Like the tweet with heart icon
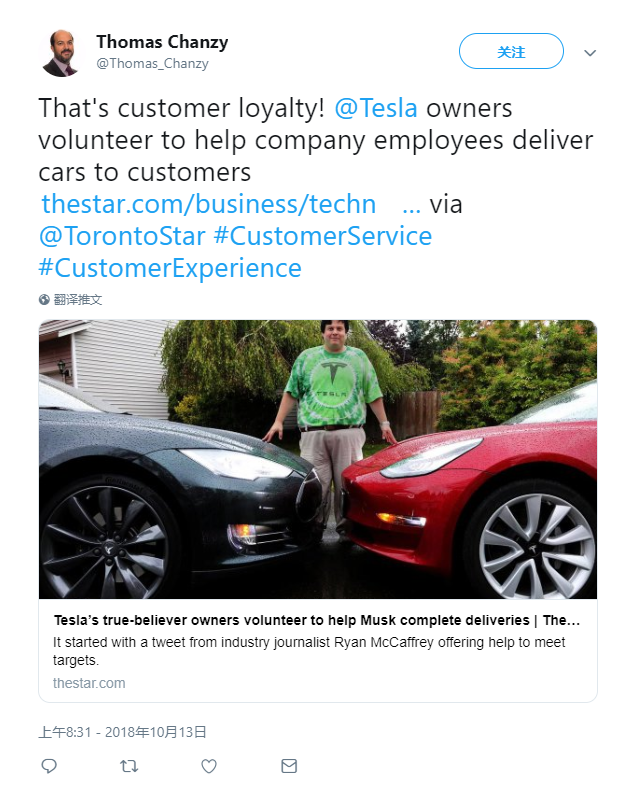Viewport: 637px width, 791px height. [x=209, y=766]
